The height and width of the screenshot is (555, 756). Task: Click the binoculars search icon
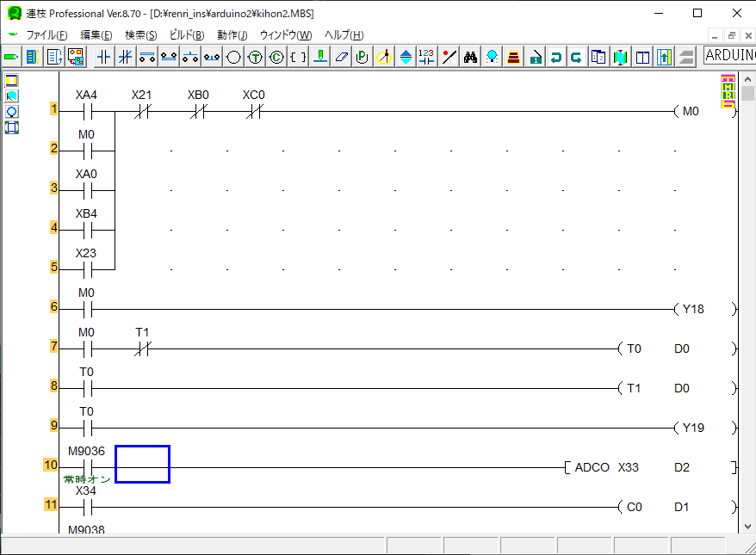470,57
